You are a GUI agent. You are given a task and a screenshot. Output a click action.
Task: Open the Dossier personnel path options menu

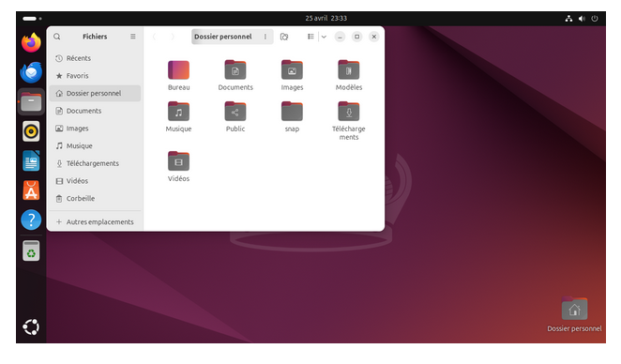[265, 37]
